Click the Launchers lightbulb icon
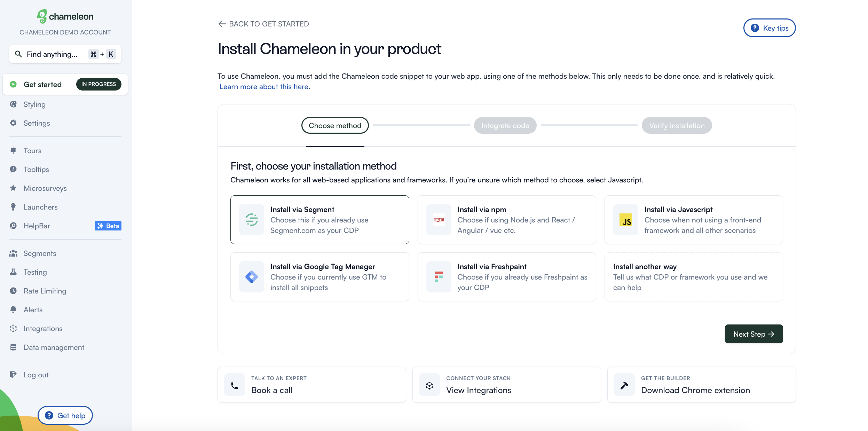 click(13, 207)
